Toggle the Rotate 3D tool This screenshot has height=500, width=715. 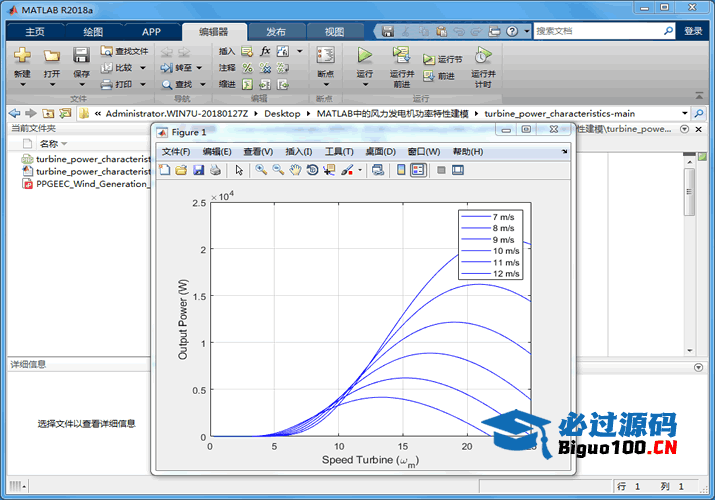312,170
